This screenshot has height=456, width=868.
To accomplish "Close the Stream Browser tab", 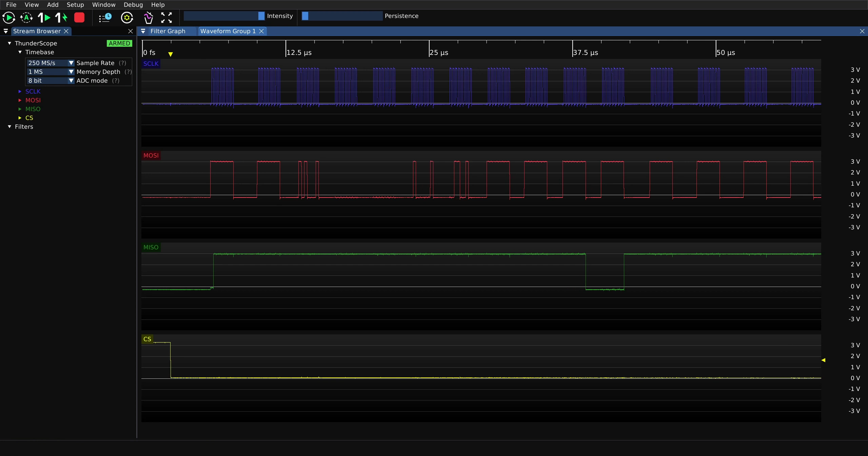I will [66, 31].
